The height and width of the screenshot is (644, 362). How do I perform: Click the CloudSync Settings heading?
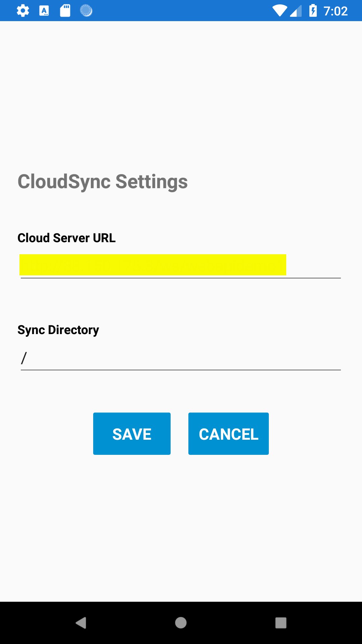(x=103, y=182)
